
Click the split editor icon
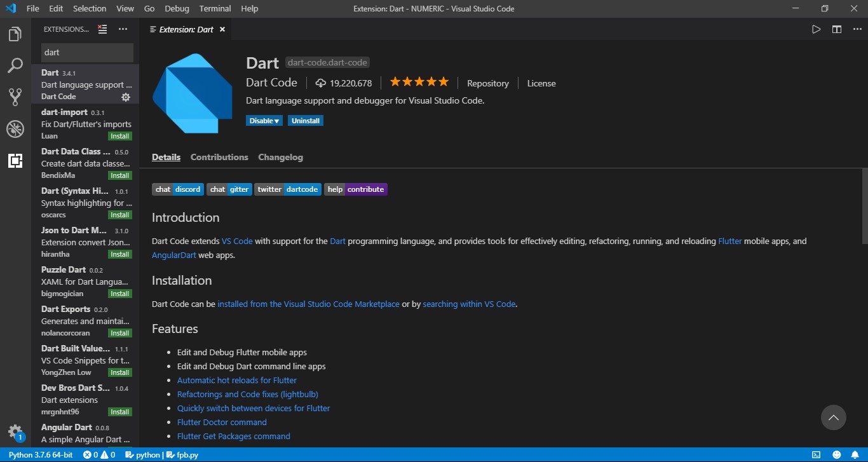click(x=837, y=29)
